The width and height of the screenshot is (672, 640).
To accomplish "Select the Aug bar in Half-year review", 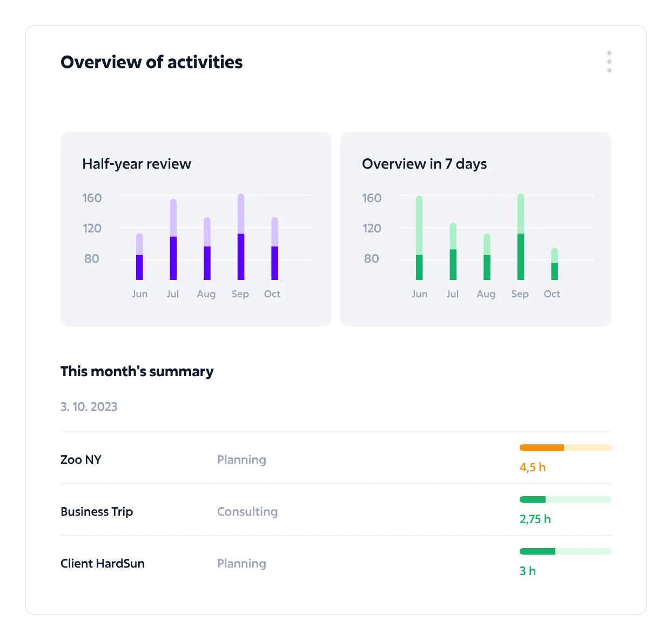I will (207, 249).
